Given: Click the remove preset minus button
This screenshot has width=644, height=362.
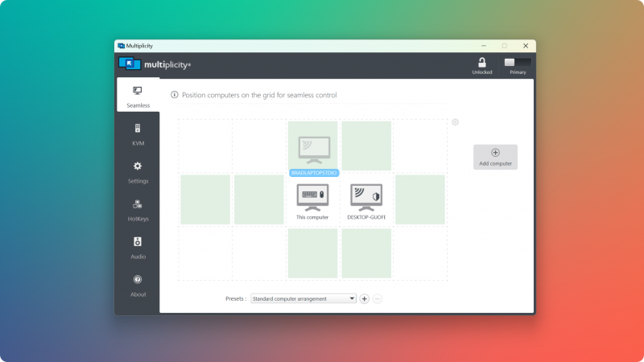Looking at the screenshot, I should coord(378,298).
